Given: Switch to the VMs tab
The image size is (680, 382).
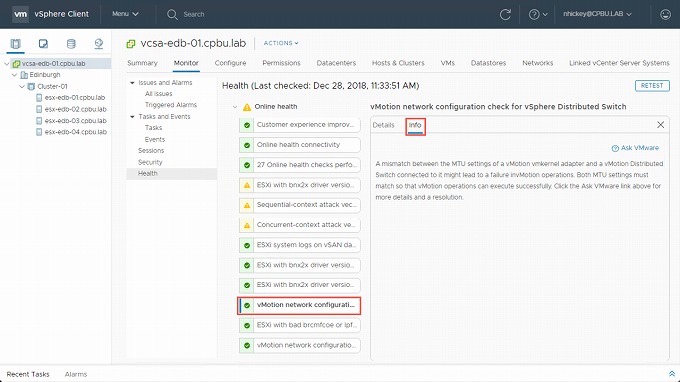Looking at the screenshot, I should click(448, 63).
